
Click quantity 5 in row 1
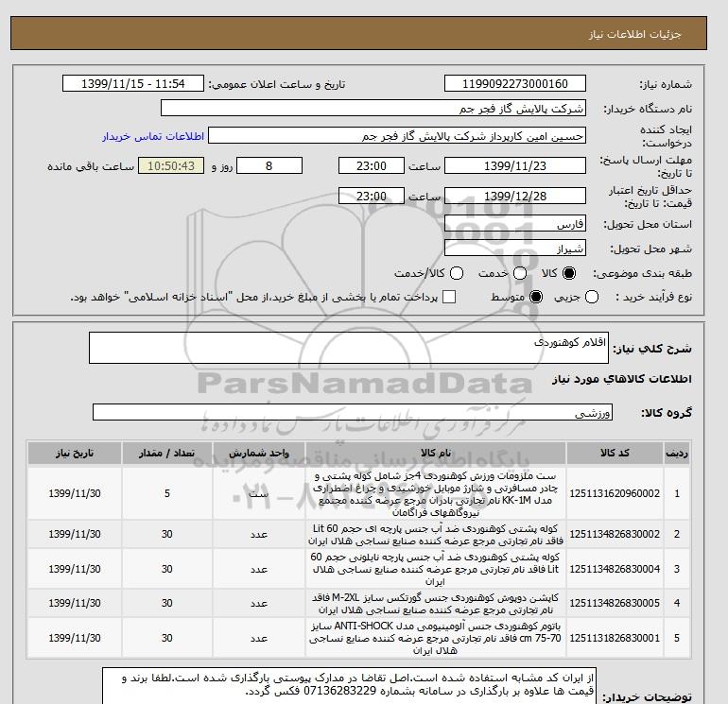167,493
